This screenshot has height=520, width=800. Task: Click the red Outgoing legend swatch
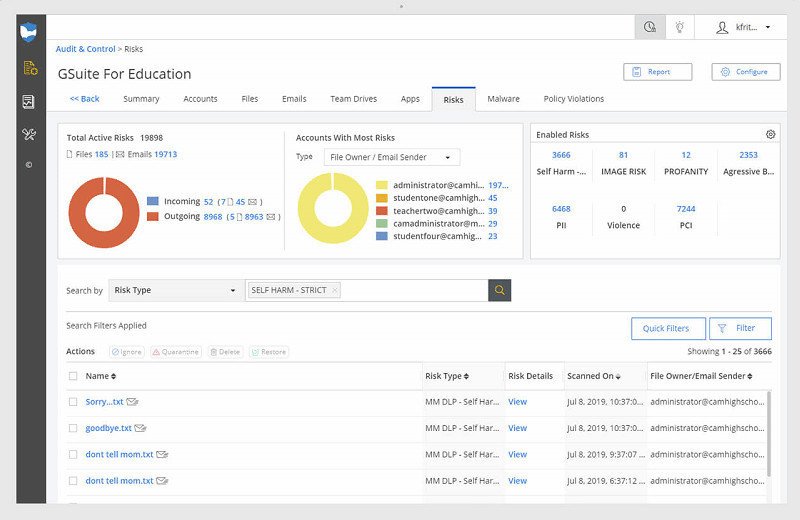coord(153,216)
